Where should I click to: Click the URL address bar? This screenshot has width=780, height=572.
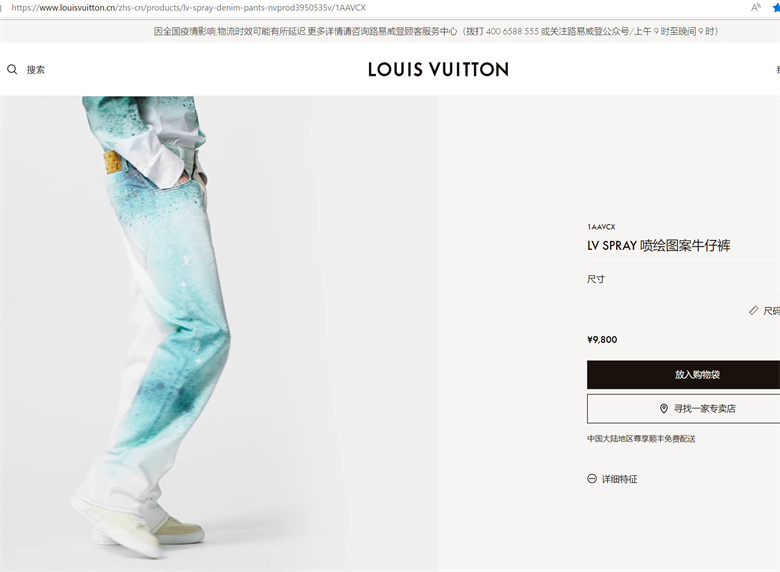coord(188,7)
